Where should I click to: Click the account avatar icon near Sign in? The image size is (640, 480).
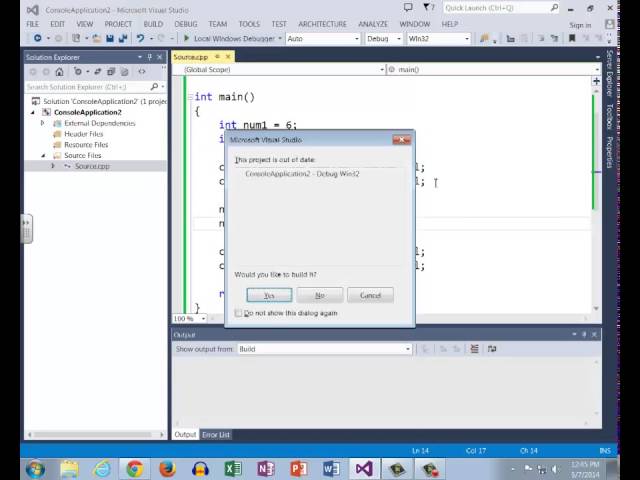tap(610, 24)
